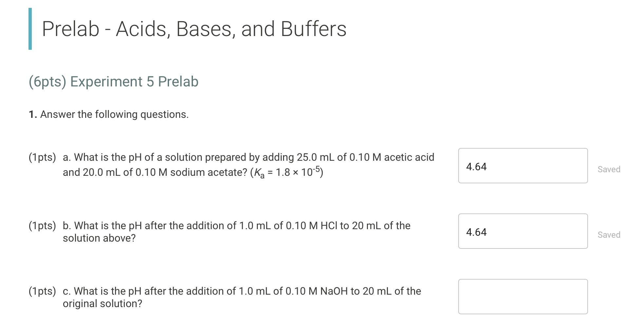Click the solution above phrase in question b
This screenshot has width=644, height=330.
pyautogui.click(x=99, y=238)
